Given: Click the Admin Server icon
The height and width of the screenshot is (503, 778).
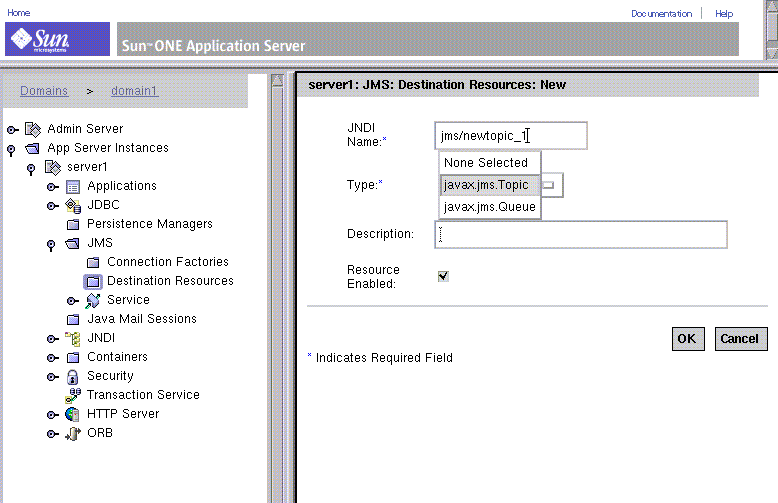Looking at the screenshot, I should [33, 129].
